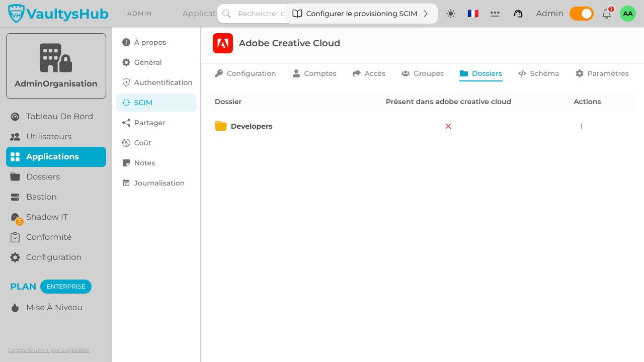Click the Shadow IT icon with badge
644x362 pixels.
pos(16,218)
